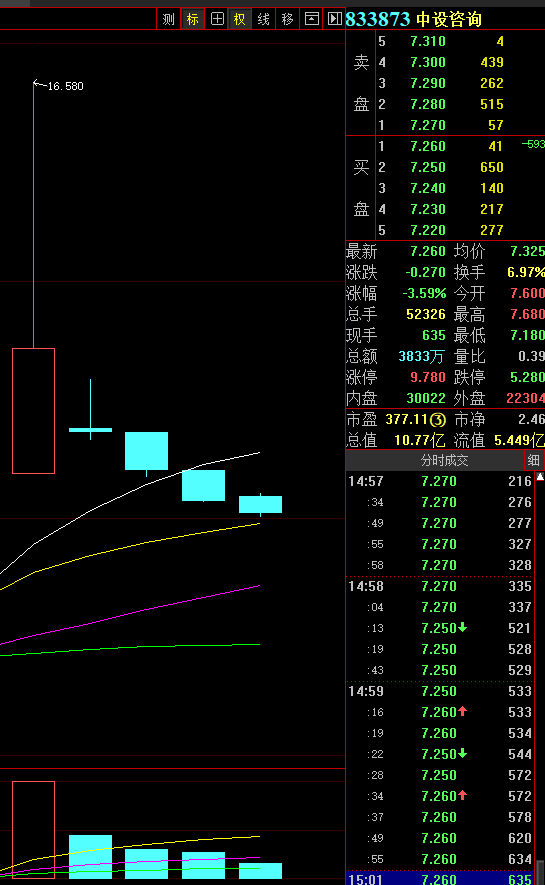Viewport: 545px width, 885px height.
Task: Click the 涨停 9.780 limit-up price
Action: 428,377
